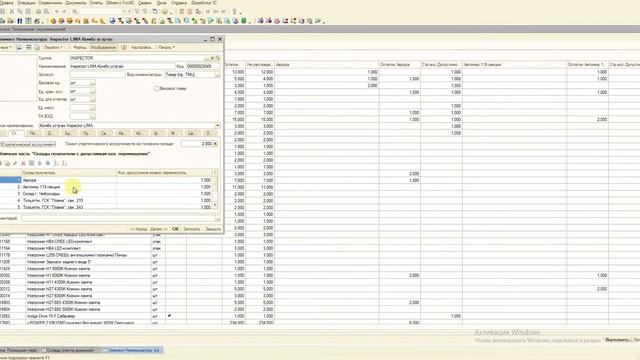Open the Вид номенклатуры selector

pos(218,74)
